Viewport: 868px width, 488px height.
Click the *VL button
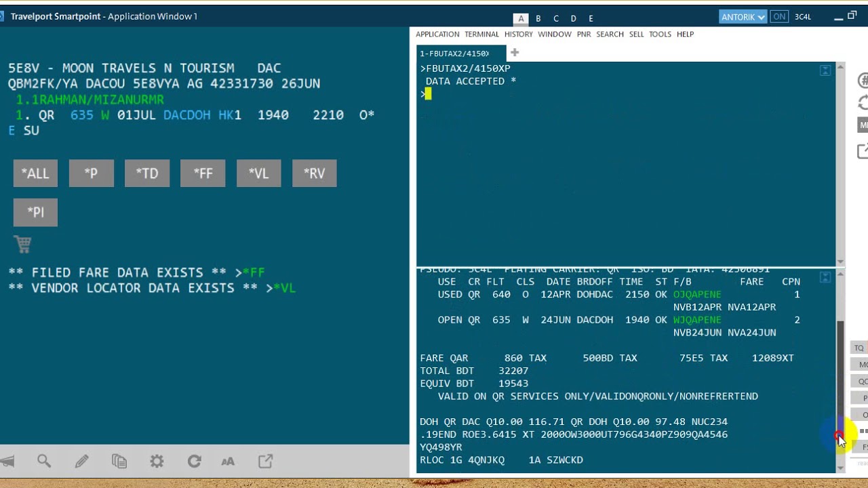pos(258,174)
